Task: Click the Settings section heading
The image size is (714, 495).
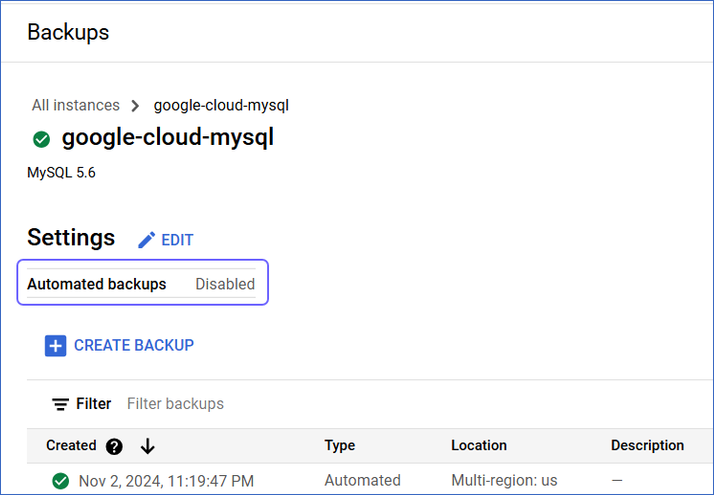Action: [x=71, y=237]
